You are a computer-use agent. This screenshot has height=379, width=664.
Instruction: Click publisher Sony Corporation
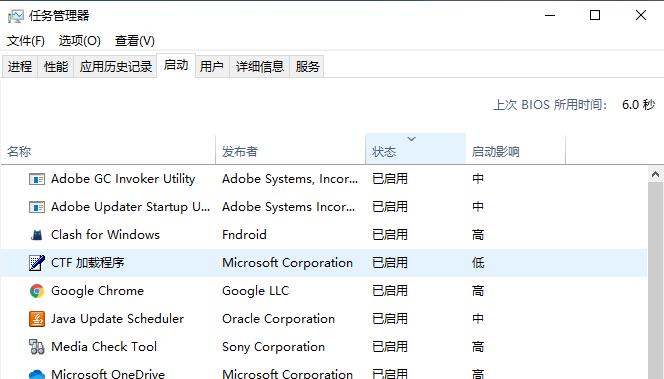point(273,347)
